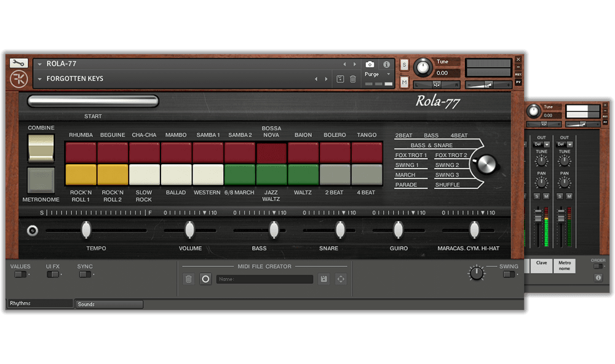Solo the instrument with the S button
The width and height of the screenshot is (615, 364).
point(404,65)
